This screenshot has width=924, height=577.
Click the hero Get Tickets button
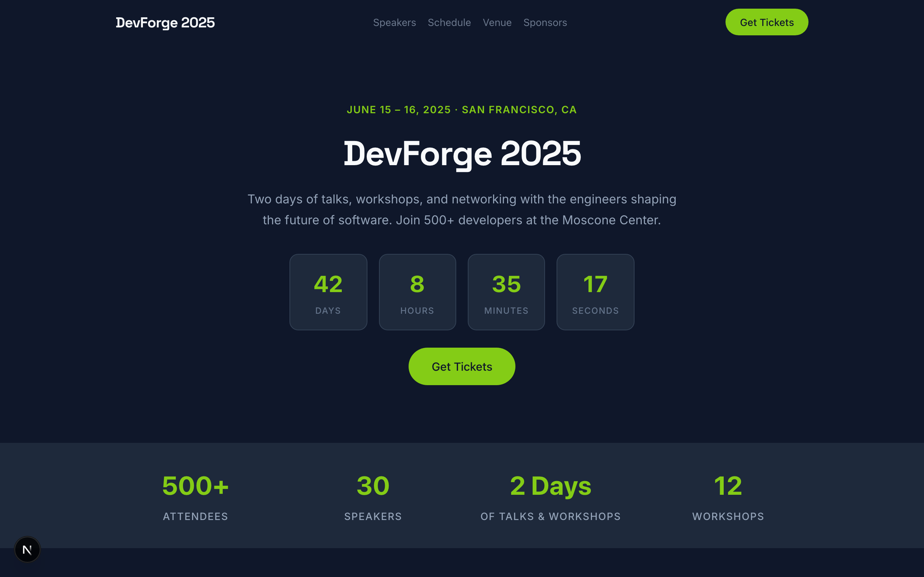click(462, 366)
